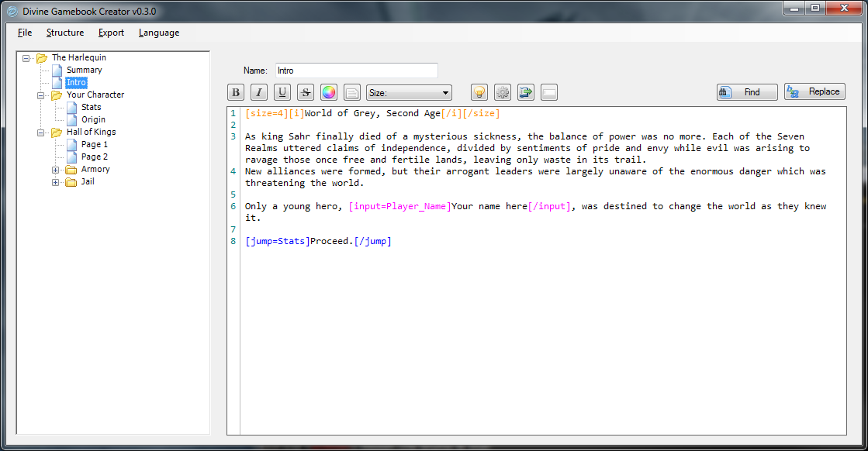Screen dimensions: 868x451
Task: Close the Divine Gamebook Creator window
Action: [844, 8]
